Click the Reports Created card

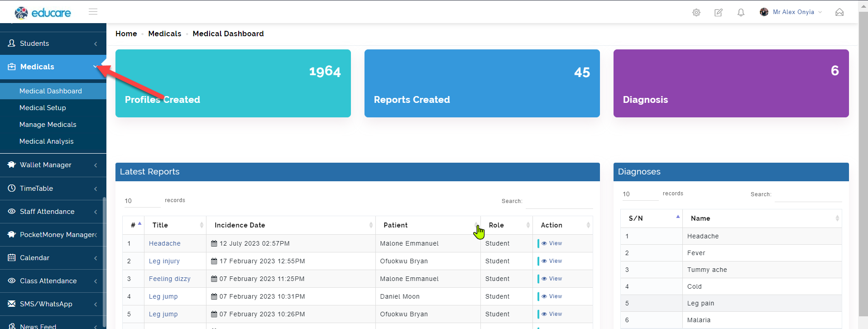(x=482, y=83)
